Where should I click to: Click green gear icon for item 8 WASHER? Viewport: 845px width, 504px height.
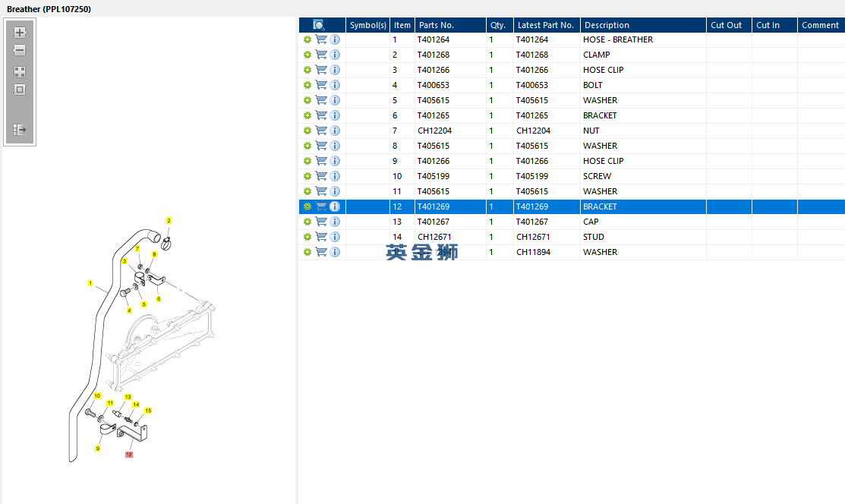pyautogui.click(x=307, y=146)
